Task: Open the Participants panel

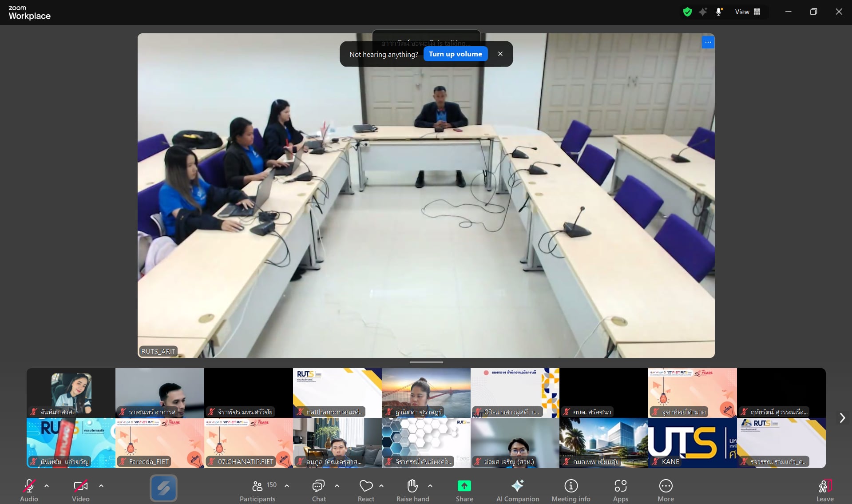Action: pyautogui.click(x=258, y=489)
